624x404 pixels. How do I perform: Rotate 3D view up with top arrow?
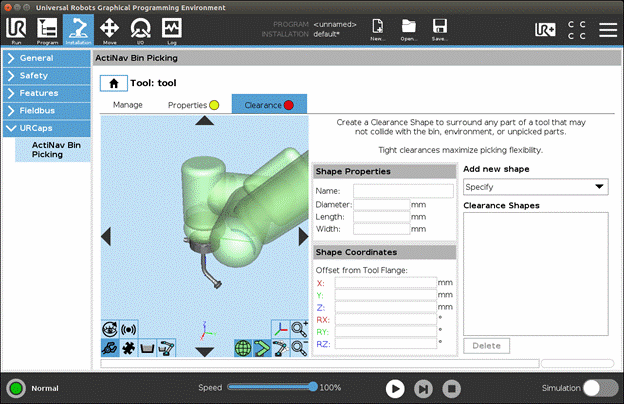pyautogui.click(x=205, y=121)
